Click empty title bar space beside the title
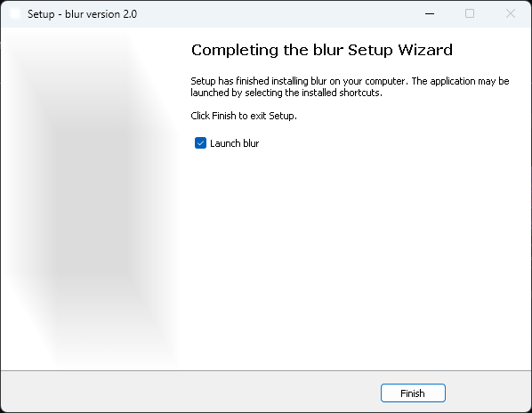This screenshot has height=413, width=532. [x=271, y=14]
